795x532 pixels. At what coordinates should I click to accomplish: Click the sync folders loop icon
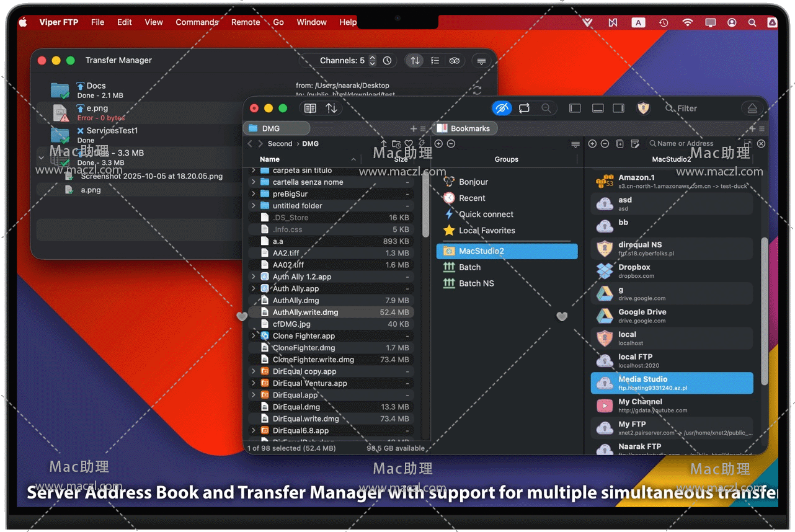(524, 109)
